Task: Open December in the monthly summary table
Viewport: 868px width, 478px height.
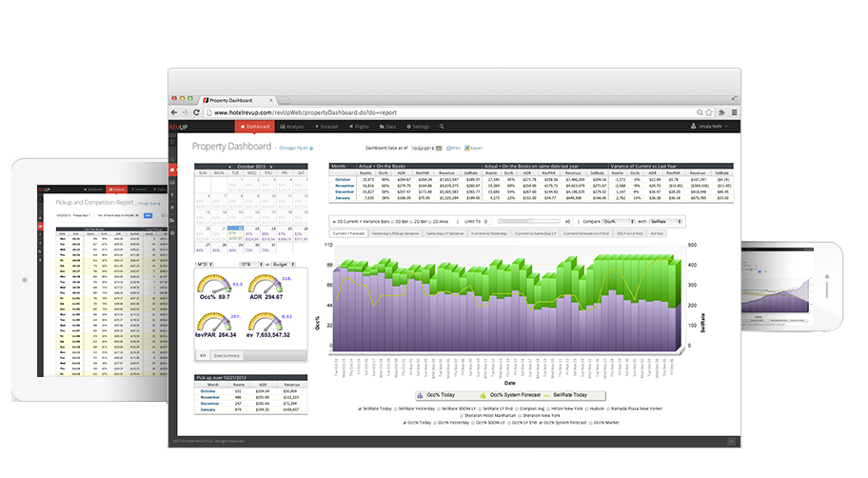Action: click(x=345, y=191)
